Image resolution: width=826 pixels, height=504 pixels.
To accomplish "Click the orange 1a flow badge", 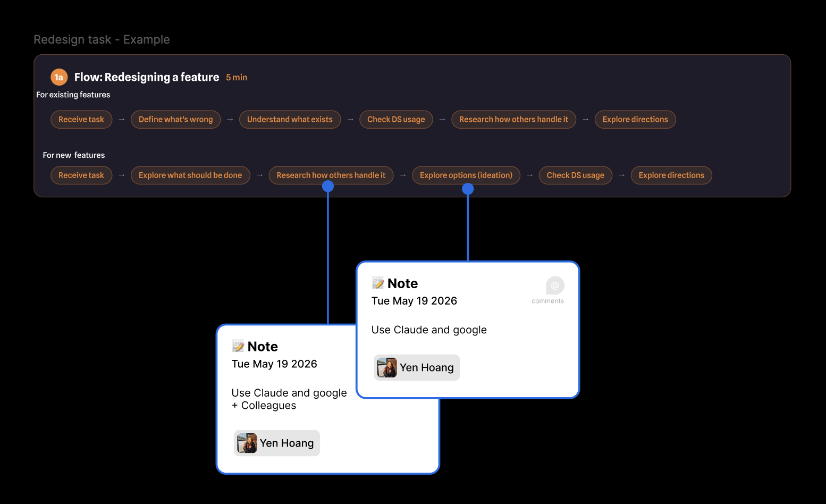I will [x=59, y=77].
